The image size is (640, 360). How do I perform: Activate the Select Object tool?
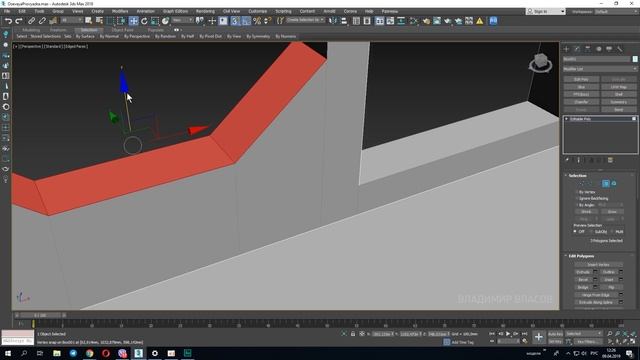tap(88, 21)
